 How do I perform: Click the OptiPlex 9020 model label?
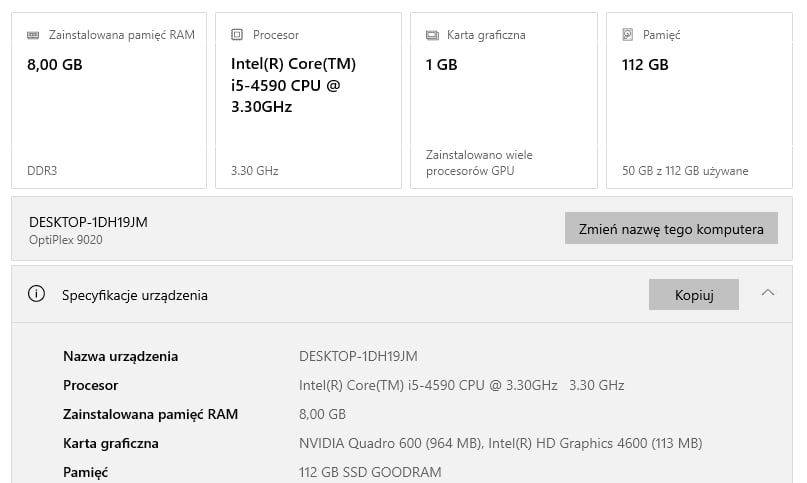(x=66, y=240)
